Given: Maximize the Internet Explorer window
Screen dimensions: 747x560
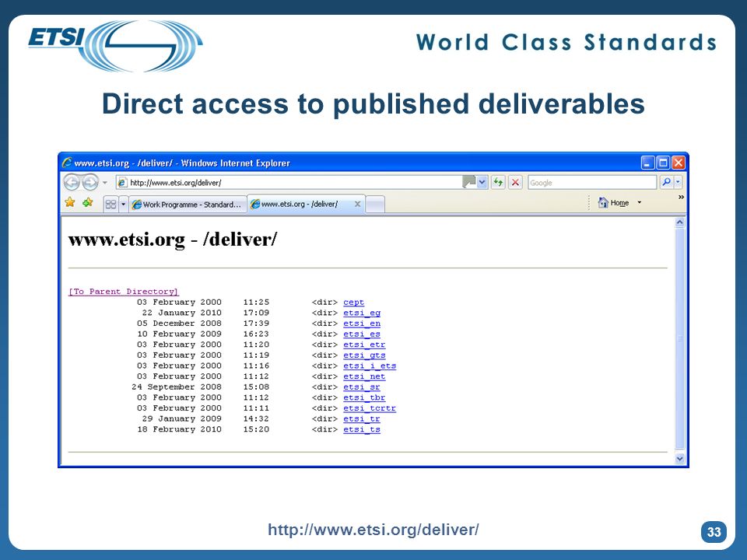Looking at the screenshot, I should [x=663, y=163].
